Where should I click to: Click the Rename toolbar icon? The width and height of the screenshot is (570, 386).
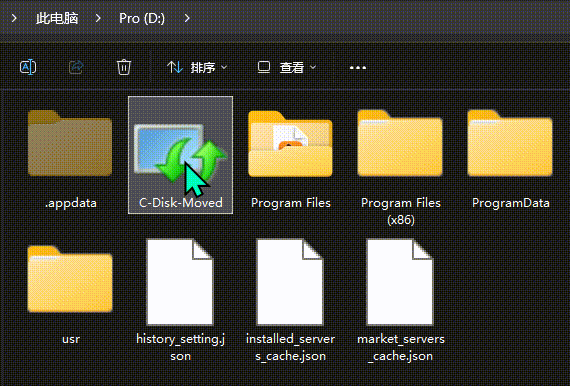click(x=28, y=67)
